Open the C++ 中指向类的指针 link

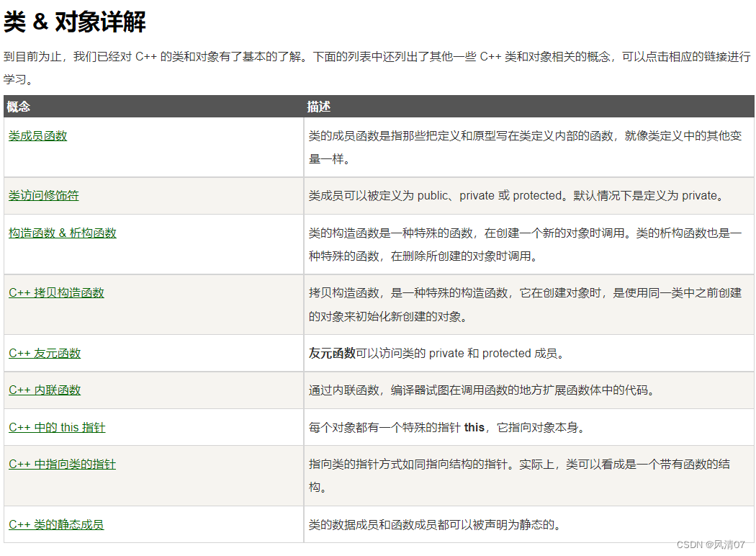(x=62, y=464)
